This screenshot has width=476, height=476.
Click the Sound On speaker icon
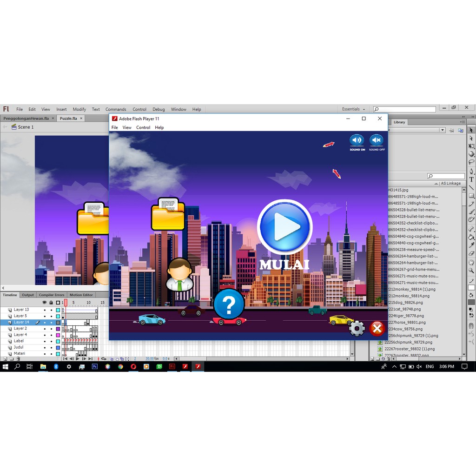point(357,140)
